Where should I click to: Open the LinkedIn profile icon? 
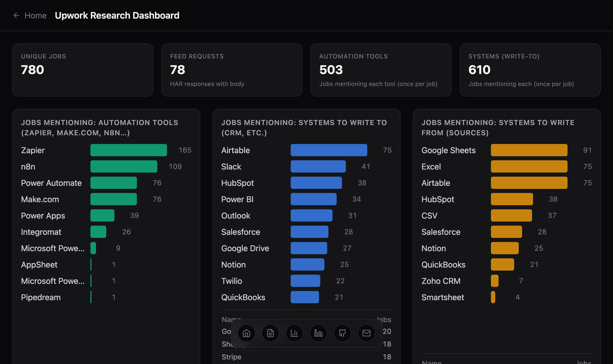[318, 333]
